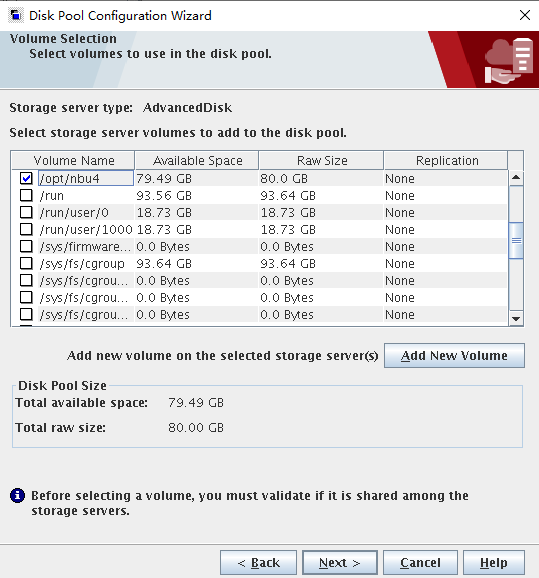This screenshot has width=539, height=578.
Task: Click the cloud storage banner icon
Action: click(509, 60)
